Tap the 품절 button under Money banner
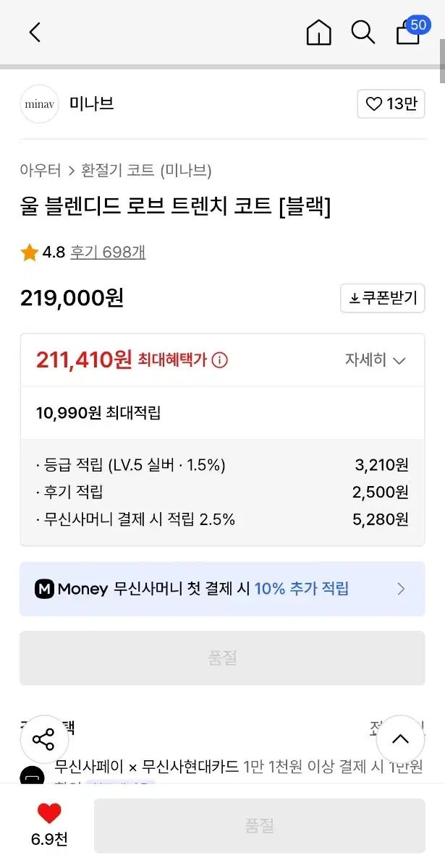445x868 pixels. tap(222, 658)
